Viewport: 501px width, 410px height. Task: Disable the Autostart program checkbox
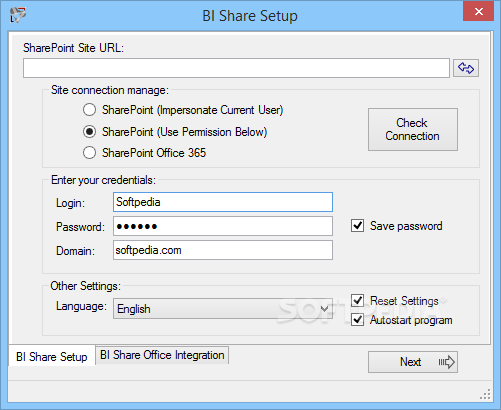[357, 320]
